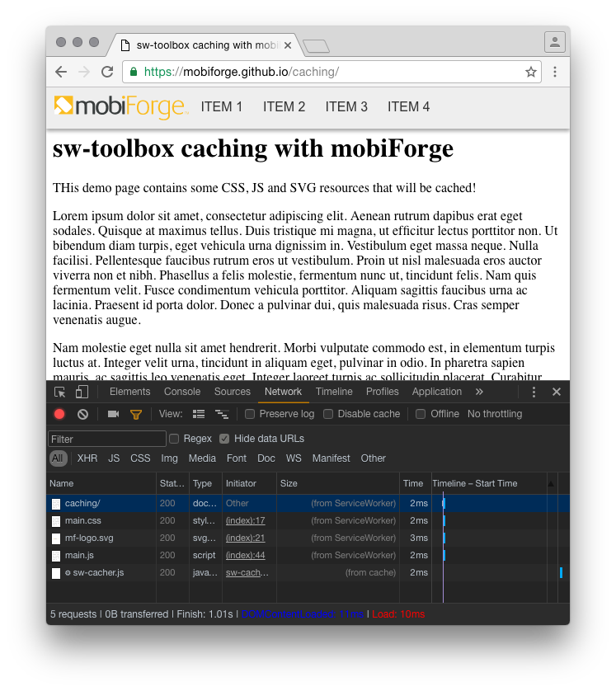Activate the DevTools element inspector icon
616x691 pixels.
click(x=59, y=392)
